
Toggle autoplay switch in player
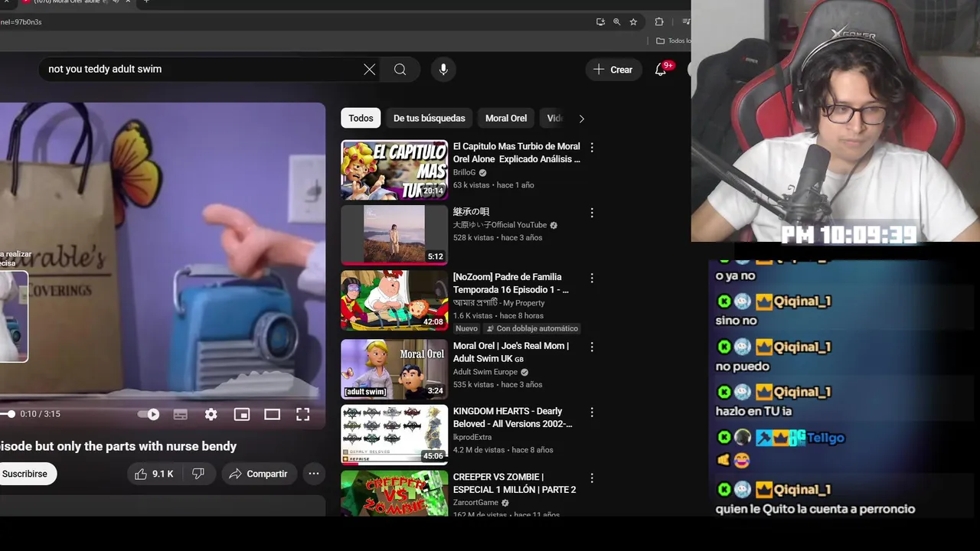pyautogui.click(x=149, y=415)
